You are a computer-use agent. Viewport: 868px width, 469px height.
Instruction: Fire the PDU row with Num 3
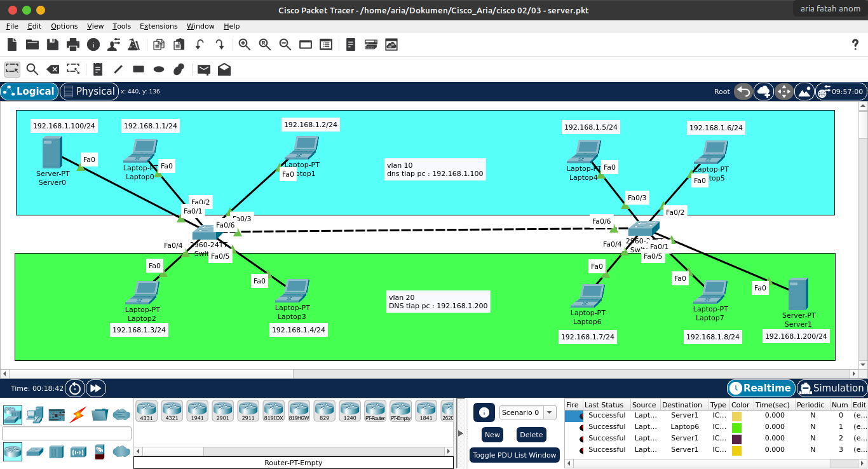point(581,450)
